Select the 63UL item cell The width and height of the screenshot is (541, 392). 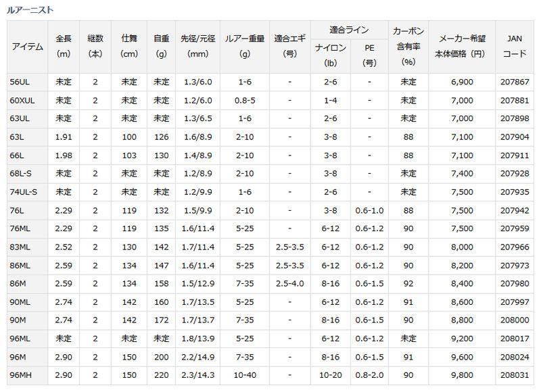(x=27, y=118)
